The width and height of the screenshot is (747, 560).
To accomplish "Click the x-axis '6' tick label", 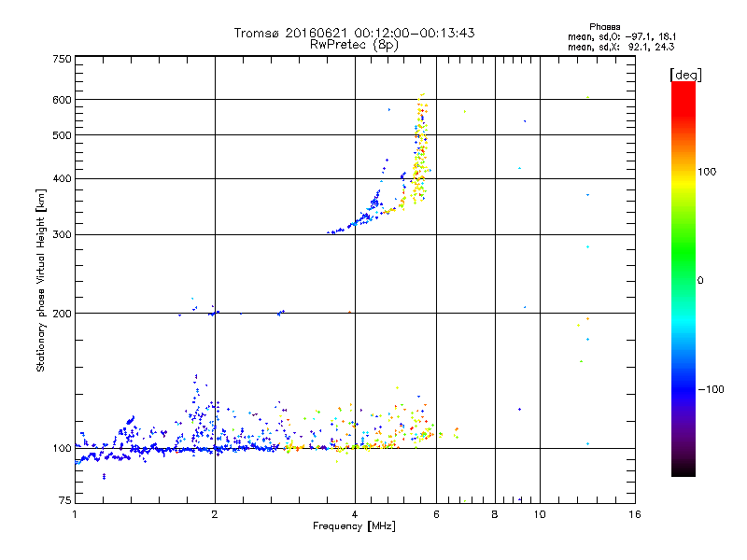I will [436, 514].
